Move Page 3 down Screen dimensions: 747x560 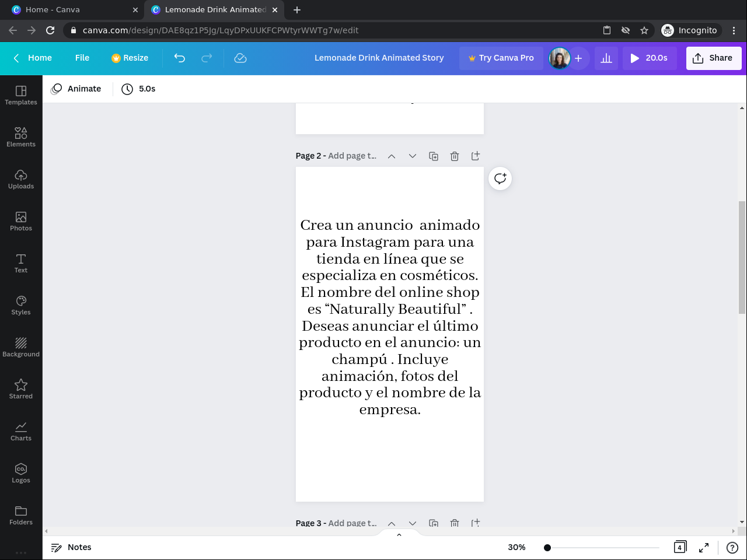[413, 523]
